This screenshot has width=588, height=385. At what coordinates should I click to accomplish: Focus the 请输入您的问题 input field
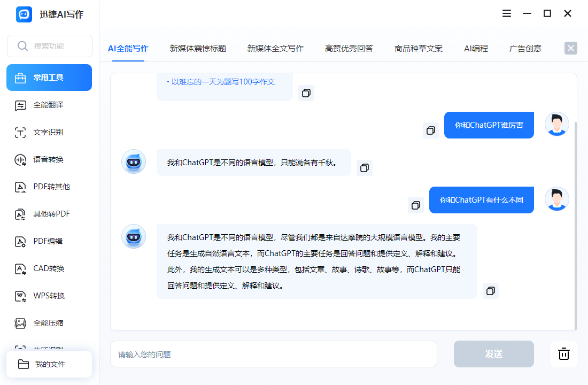[274, 354]
